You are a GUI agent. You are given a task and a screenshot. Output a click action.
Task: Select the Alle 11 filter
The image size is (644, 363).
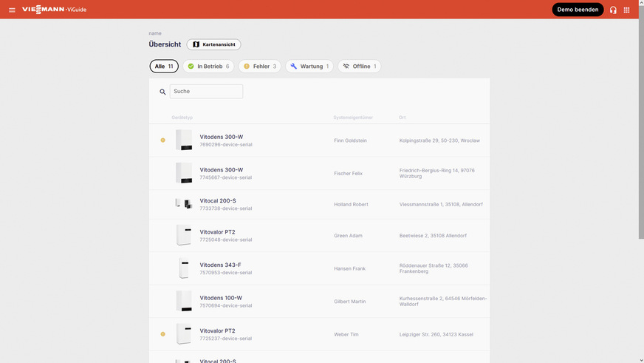pyautogui.click(x=163, y=67)
